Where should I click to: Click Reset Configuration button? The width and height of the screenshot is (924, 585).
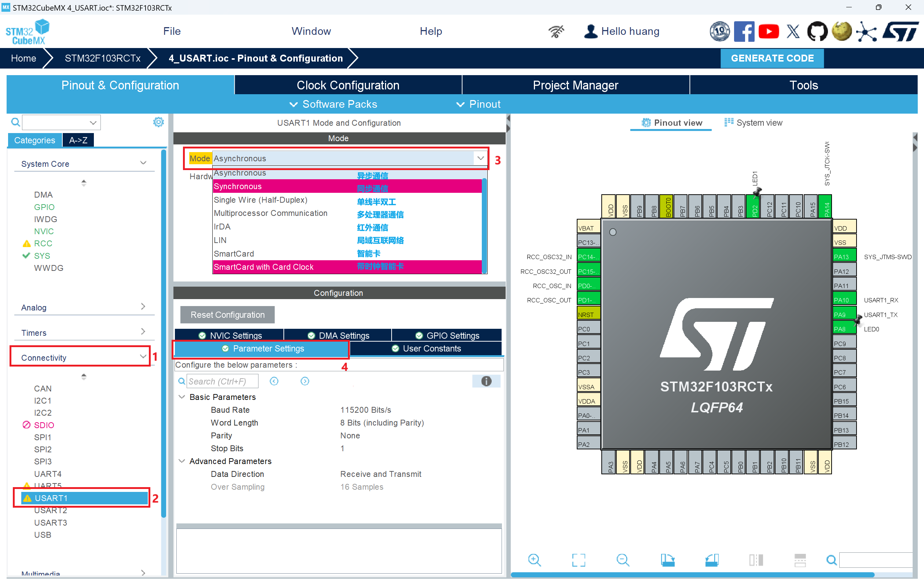[227, 314]
